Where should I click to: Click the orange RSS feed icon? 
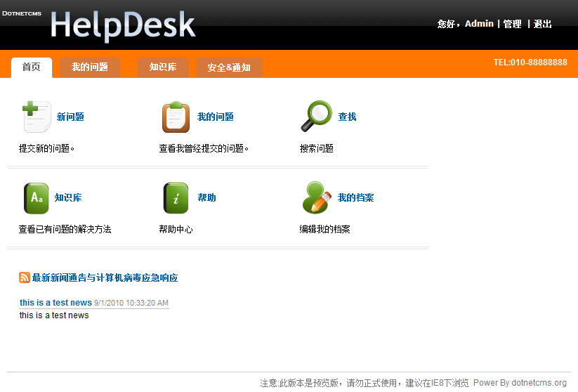point(25,277)
